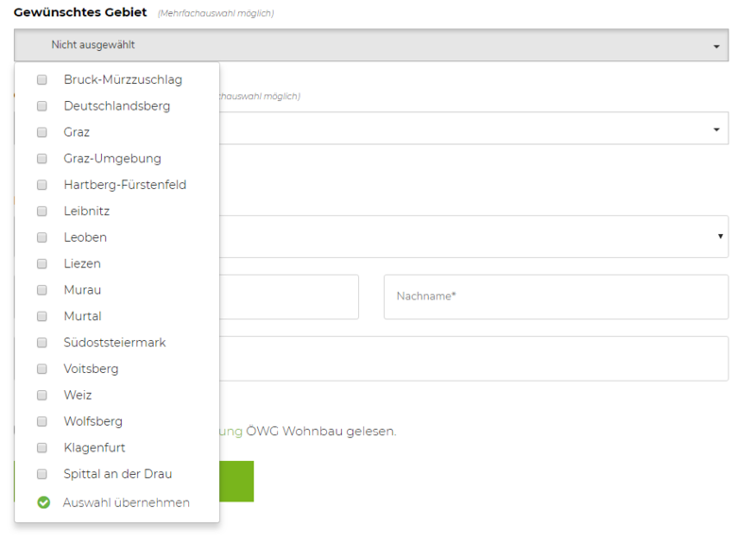This screenshot has height=543, width=756.
Task: Enable the Deutschlandsberg checkbox
Action: pos(42,107)
